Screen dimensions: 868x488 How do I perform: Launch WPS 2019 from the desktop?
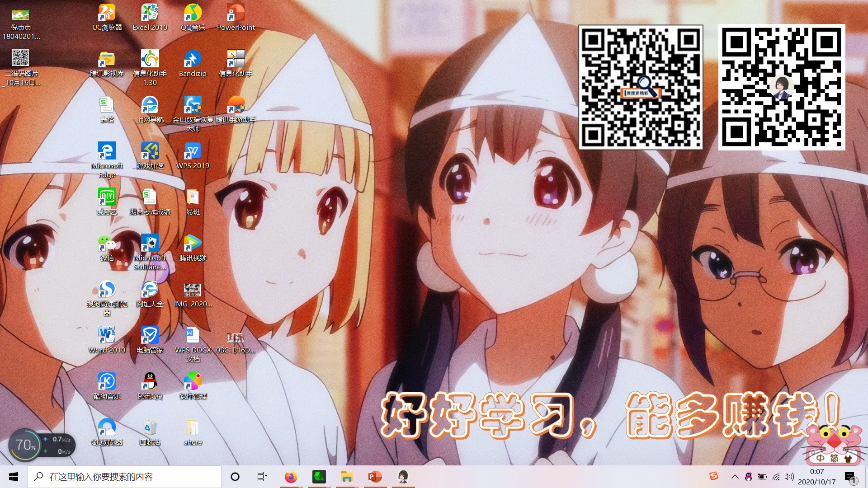pos(193,155)
